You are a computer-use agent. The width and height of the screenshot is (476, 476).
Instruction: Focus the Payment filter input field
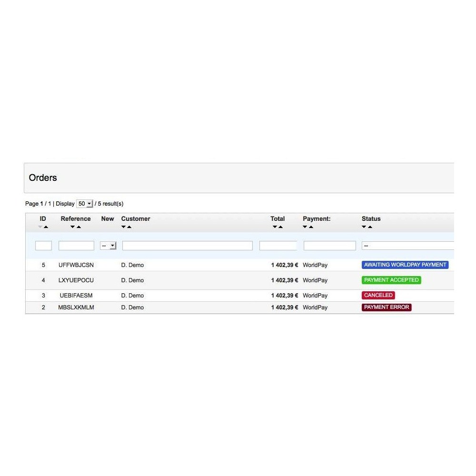[330, 246]
